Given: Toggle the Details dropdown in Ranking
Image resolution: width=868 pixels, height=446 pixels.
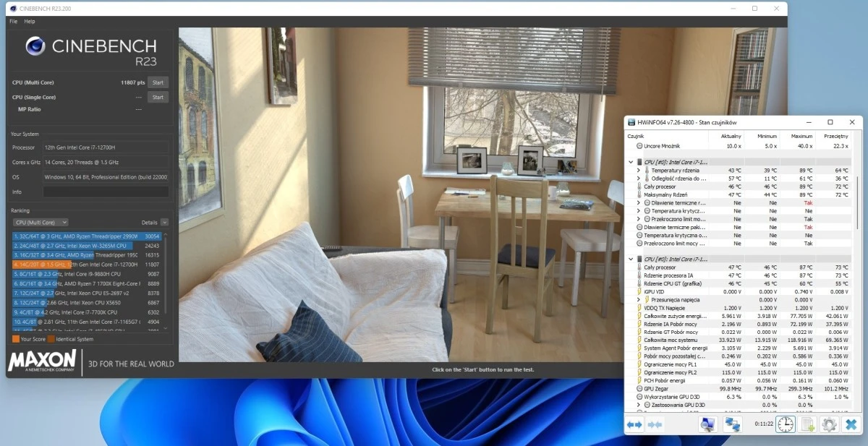Looking at the screenshot, I should coord(164,223).
